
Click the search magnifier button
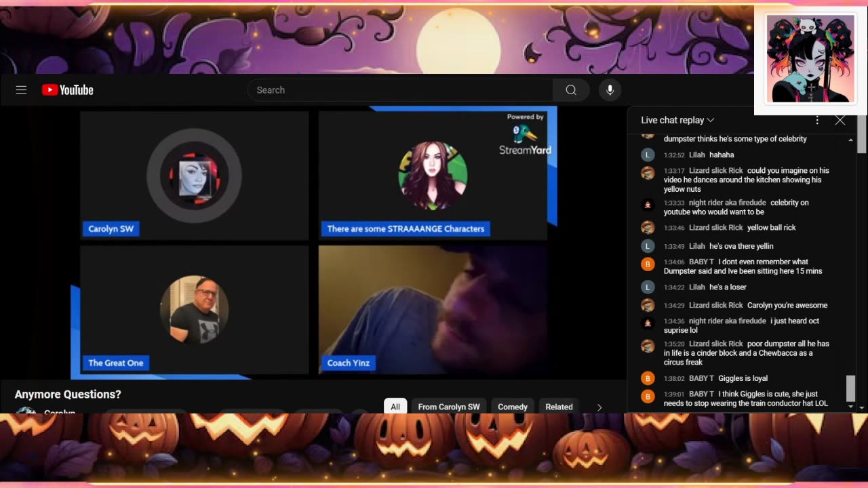(571, 90)
